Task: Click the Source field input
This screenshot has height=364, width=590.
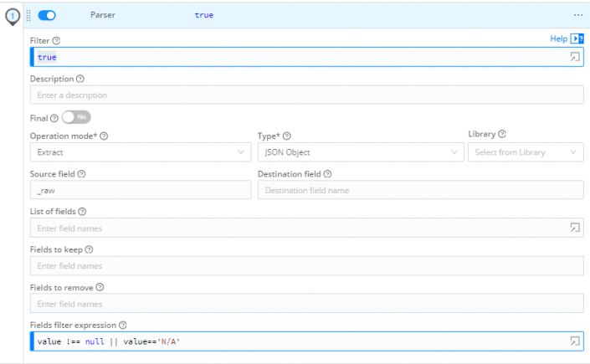Action: tap(140, 190)
